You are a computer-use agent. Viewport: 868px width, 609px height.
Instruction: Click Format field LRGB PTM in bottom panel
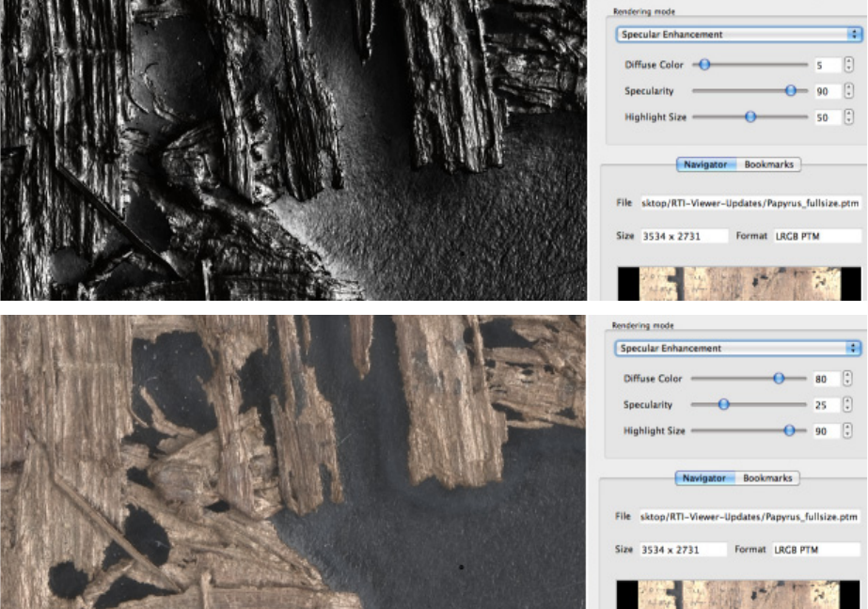tap(816, 550)
